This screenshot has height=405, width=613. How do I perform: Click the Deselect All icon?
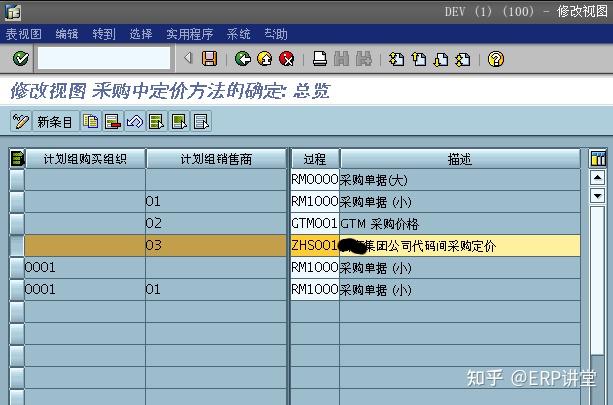tap(201, 122)
